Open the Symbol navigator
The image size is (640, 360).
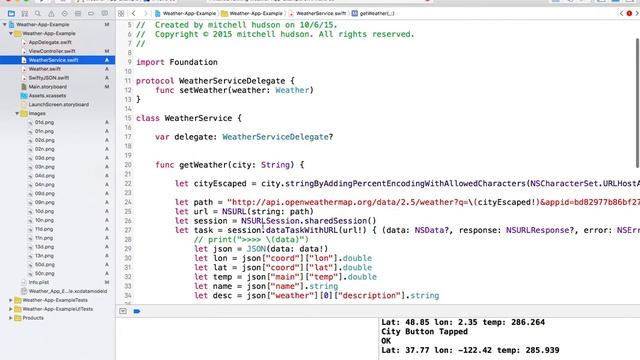(24, 13)
